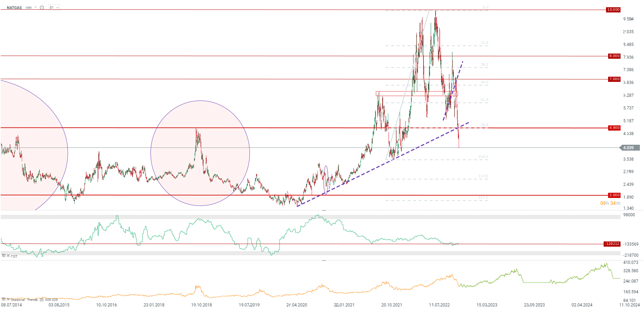
Task: Click the 50.0 Fibonacci level label
Action: pyautogui.click(x=485, y=82)
